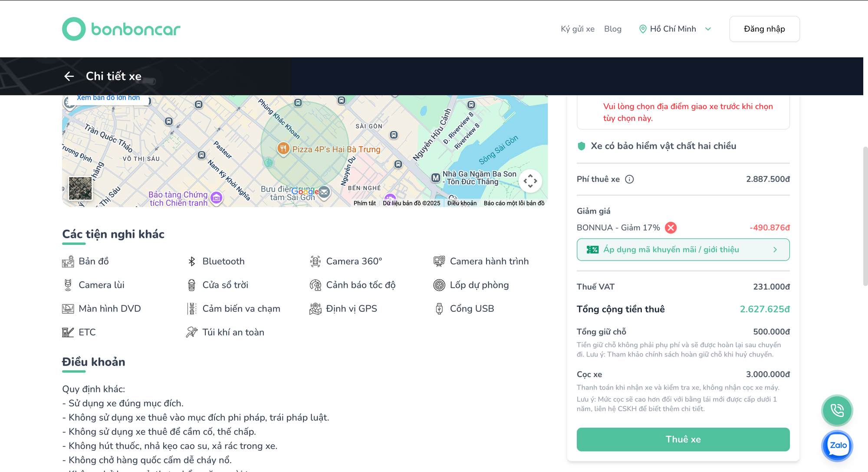The width and height of the screenshot is (868, 472).
Task: Switch map to satellite view thumbnail
Action: (80, 188)
